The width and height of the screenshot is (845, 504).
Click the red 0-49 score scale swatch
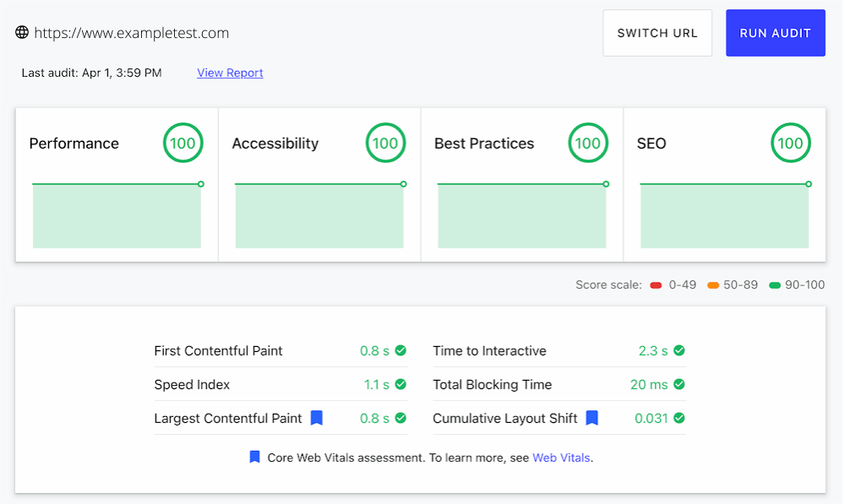656,285
